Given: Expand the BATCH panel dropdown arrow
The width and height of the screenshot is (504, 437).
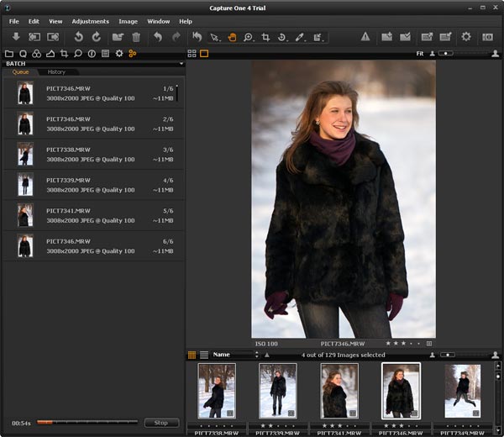Looking at the screenshot, I should click(181, 63).
